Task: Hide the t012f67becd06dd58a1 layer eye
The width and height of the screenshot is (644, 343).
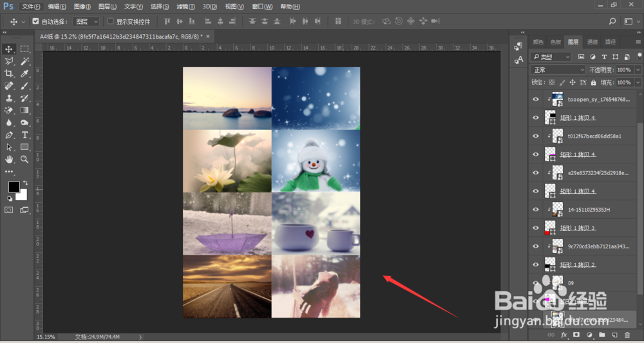Action: point(536,136)
